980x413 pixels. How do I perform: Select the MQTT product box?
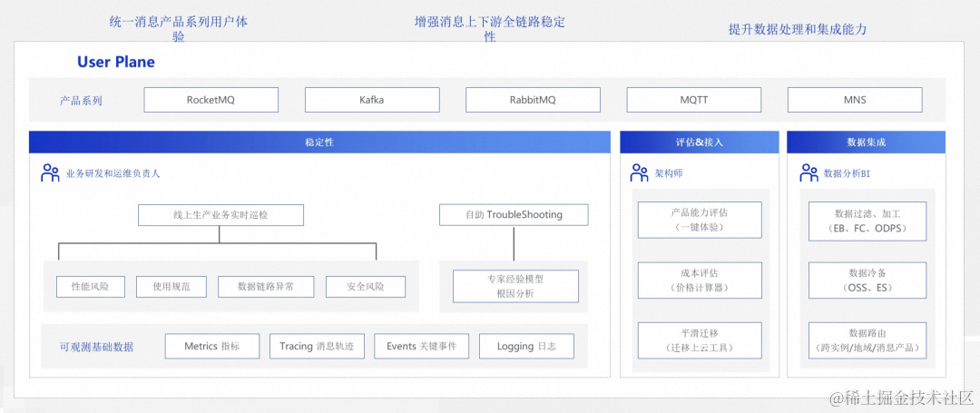coord(694,99)
